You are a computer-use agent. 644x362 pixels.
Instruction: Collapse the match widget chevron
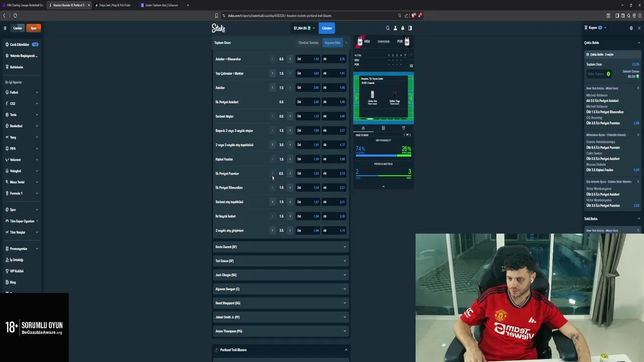pos(383,187)
